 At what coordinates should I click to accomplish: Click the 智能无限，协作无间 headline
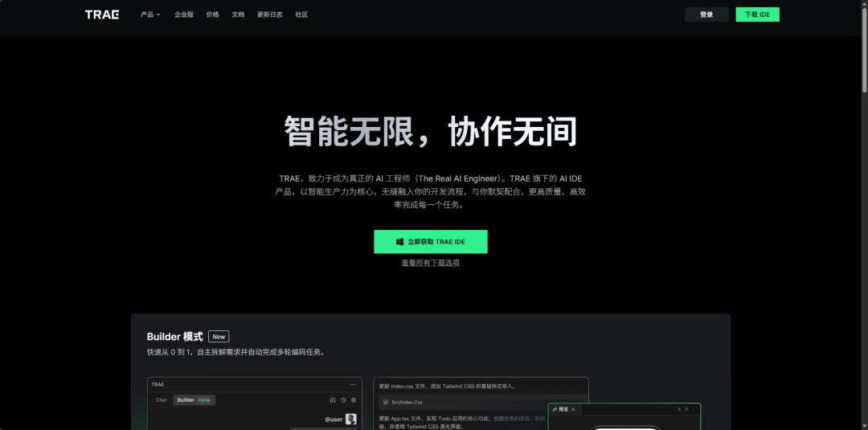431,132
